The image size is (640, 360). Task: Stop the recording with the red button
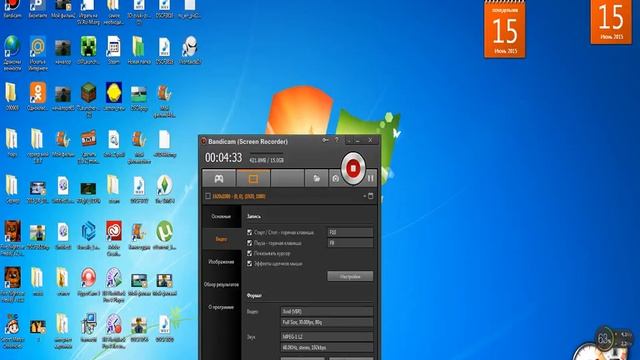(x=353, y=168)
